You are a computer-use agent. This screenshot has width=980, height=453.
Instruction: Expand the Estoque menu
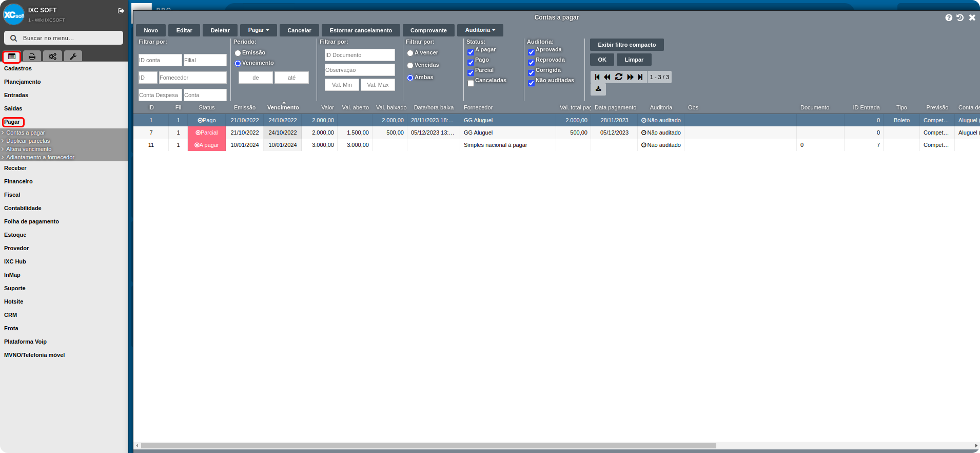(x=15, y=235)
